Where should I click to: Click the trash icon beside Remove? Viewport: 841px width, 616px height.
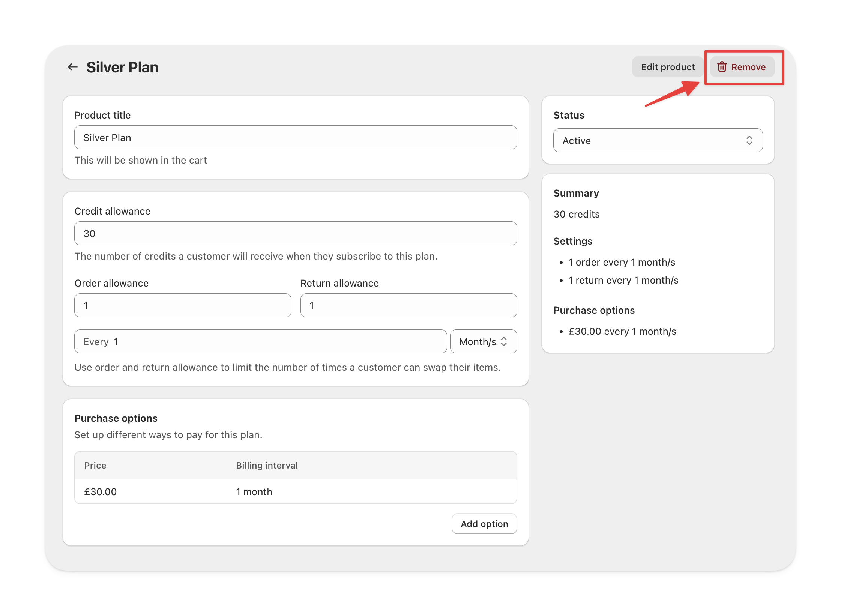pyautogui.click(x=721, y=67)
